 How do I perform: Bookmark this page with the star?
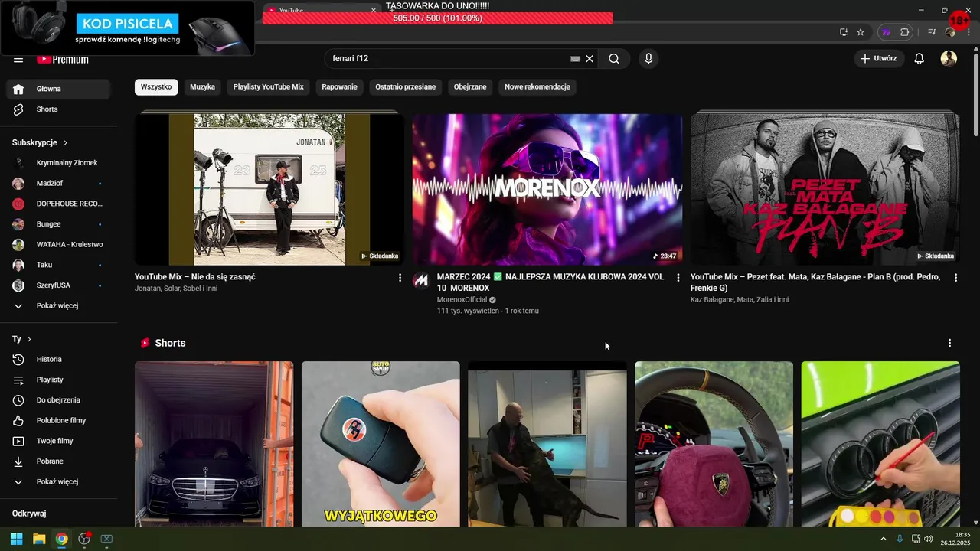861,32
